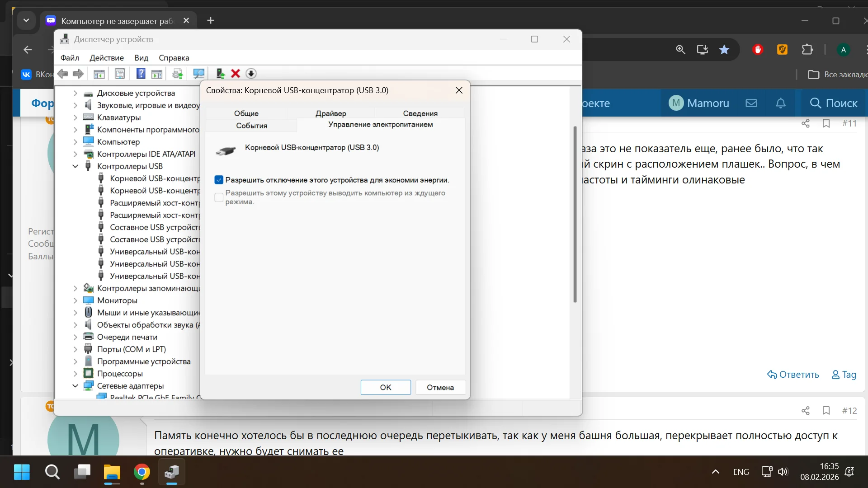This screenshot has height=488, width=868.
Task: Click Scan for hardware changes monitor icon
Action: coord(198,74)
